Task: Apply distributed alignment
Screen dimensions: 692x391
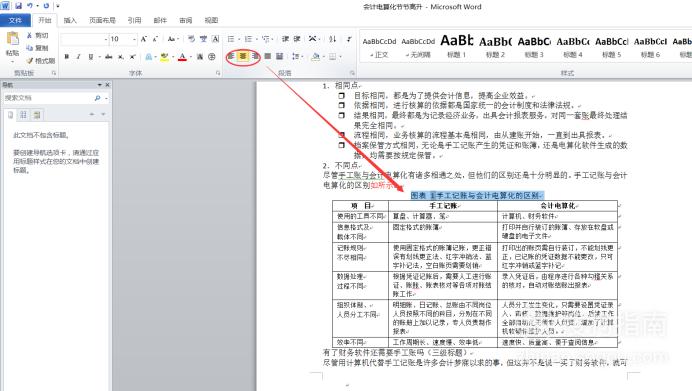Action: 279,56
